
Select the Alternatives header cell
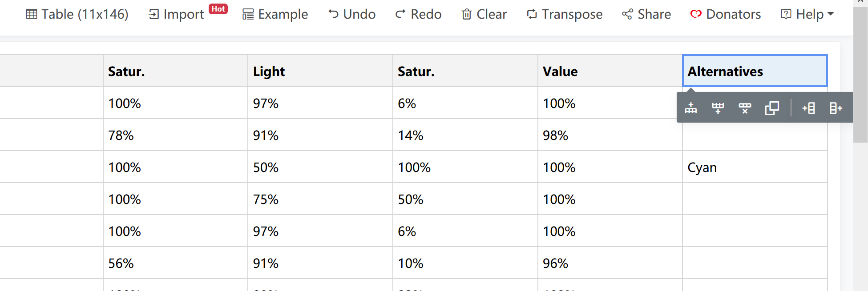(x=755, y=71)
